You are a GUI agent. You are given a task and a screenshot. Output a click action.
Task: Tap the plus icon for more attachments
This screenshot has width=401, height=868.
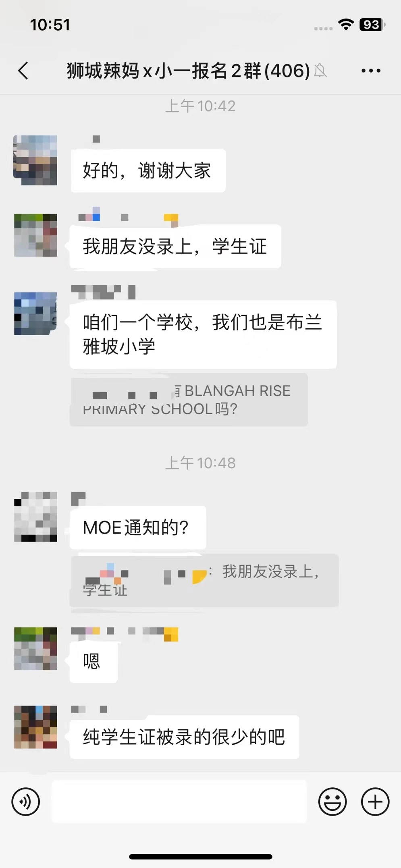click(x=375, y=802)
